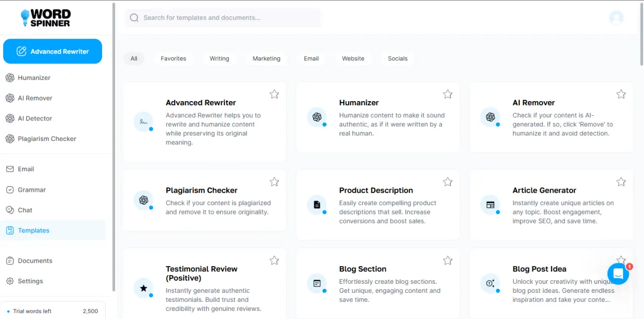Click the Humanizer card title
This screenshot has width=644, height=319.
tap(359, 103)
